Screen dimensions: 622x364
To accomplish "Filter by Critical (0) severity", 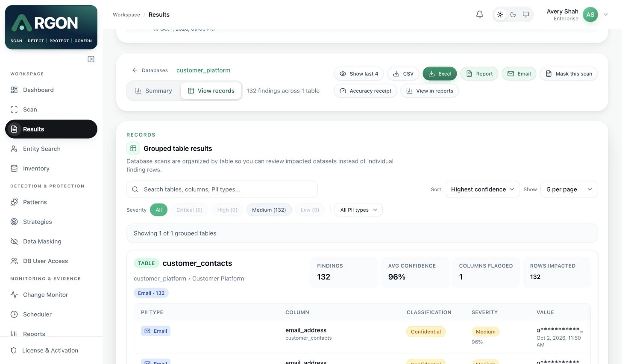I will click(189, 210).
